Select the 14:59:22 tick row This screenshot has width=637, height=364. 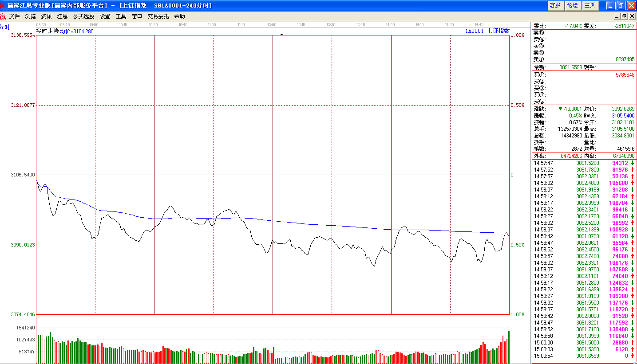[584, 290]
